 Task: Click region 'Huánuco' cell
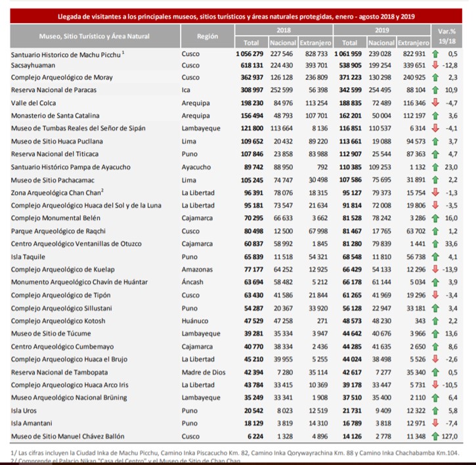click(x=195, y=321)
